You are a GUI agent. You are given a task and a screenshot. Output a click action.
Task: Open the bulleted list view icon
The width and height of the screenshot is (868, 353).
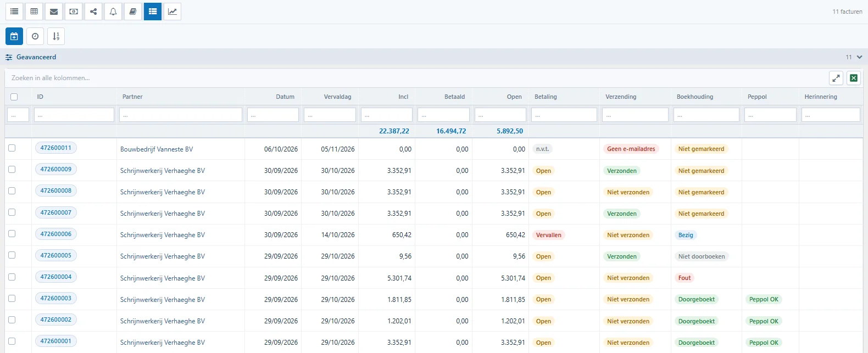point(14,12)
